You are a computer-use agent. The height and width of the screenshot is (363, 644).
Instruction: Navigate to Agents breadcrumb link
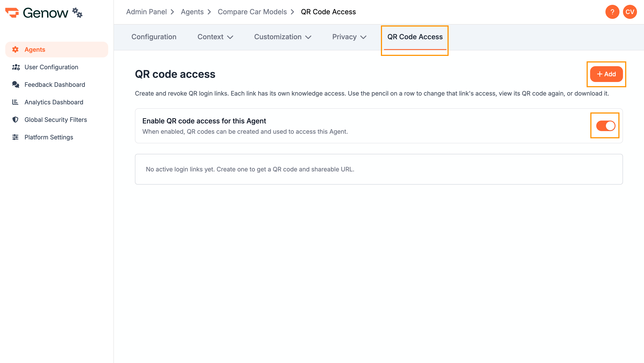tap(192, 12)
